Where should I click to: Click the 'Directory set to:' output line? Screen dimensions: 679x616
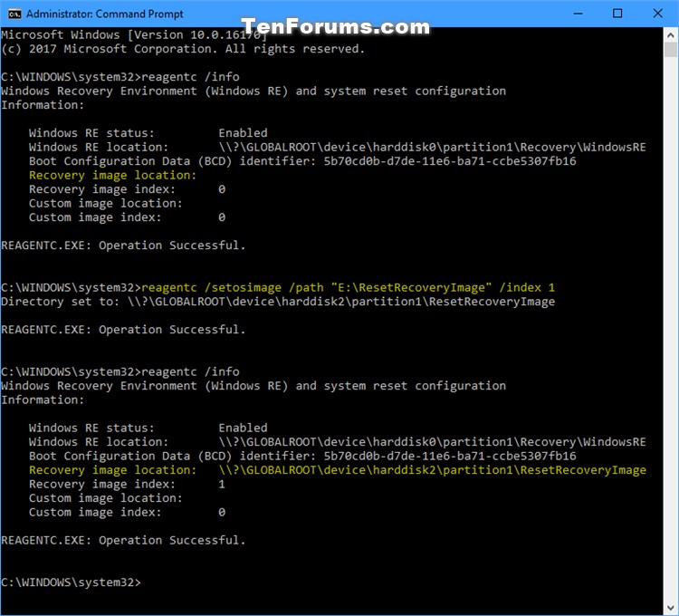tap(278, 302)
